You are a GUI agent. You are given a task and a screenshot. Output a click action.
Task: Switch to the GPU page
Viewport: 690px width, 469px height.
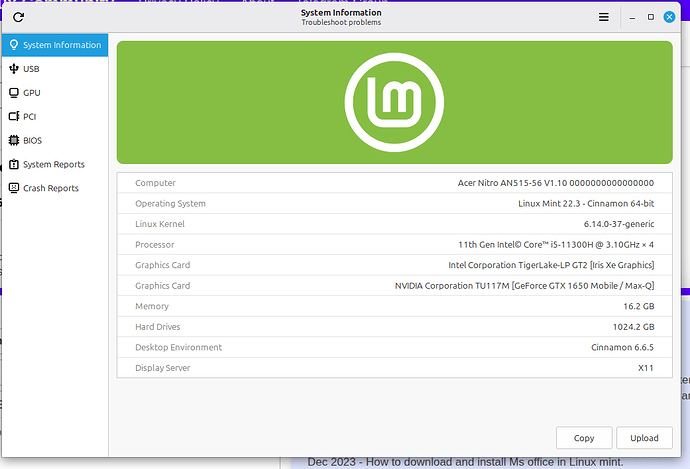(x=31, y=93)
